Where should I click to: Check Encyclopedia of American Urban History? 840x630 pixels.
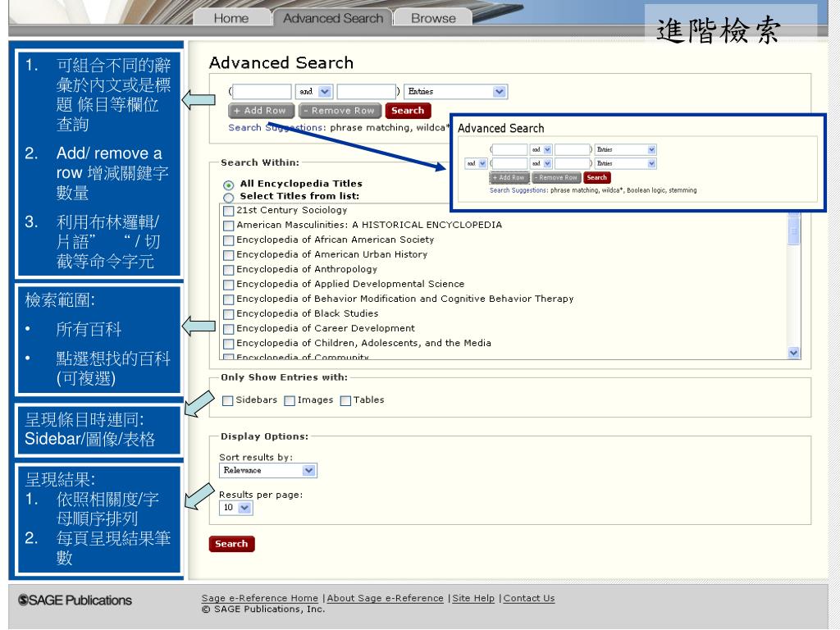point(229,255)
